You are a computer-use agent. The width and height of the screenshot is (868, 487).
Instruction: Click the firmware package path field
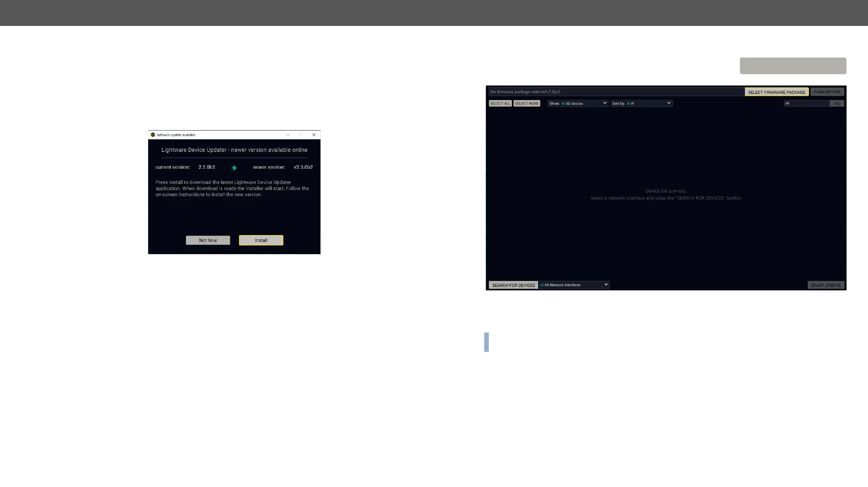coord(616,92)
